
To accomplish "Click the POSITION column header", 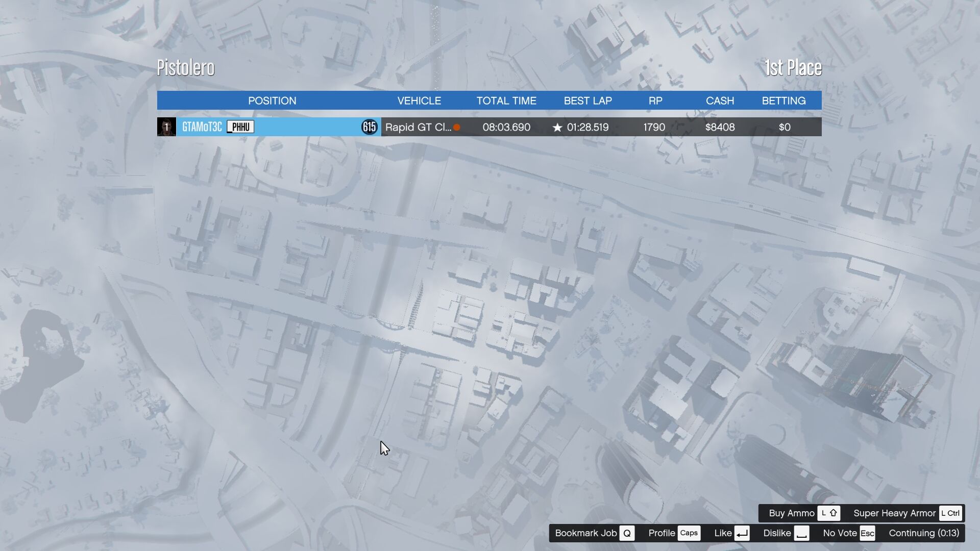I will [272, 101].
